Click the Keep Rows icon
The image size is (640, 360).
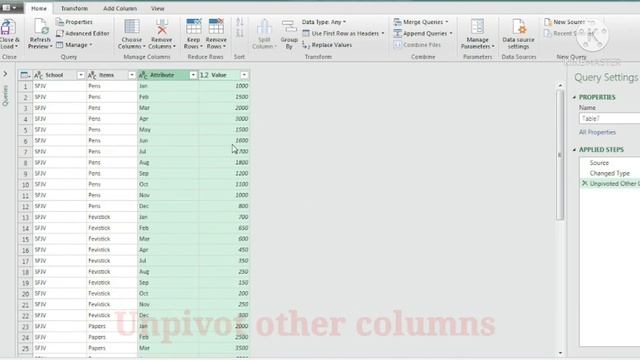point(193,27)
